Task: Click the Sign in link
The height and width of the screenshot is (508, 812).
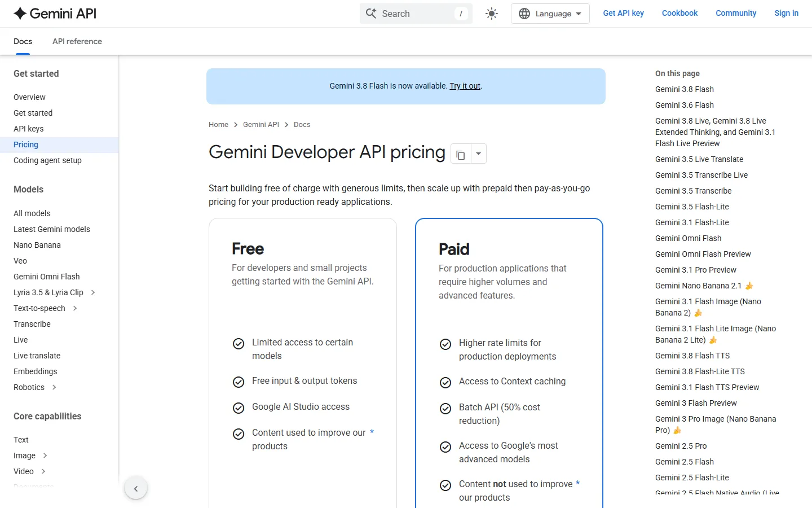Action: (x=786, y=13)
